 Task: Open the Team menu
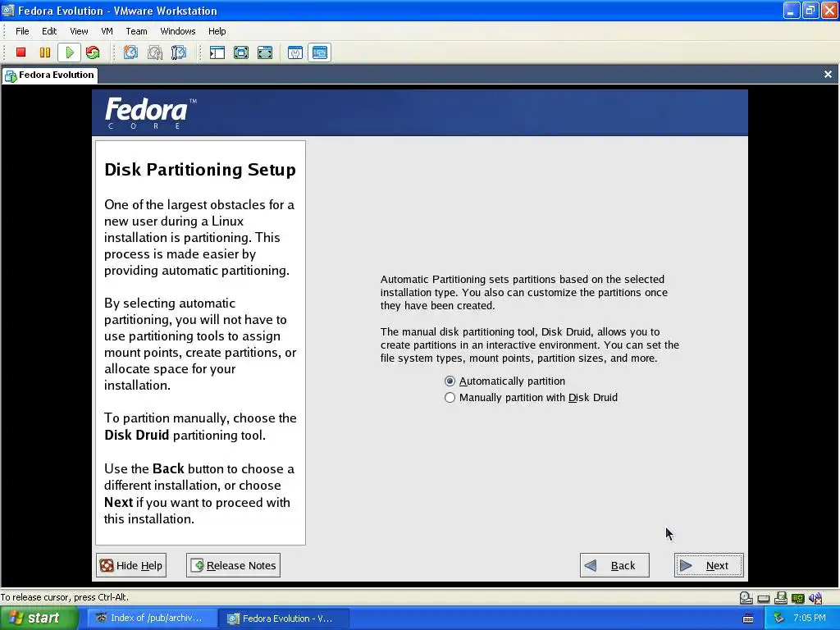pos(136,31)
